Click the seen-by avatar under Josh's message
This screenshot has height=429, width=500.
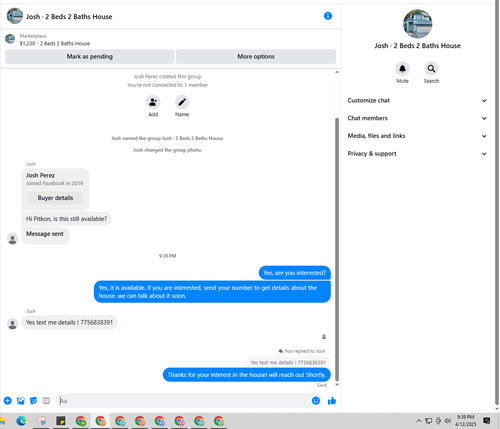click(324, 337)
